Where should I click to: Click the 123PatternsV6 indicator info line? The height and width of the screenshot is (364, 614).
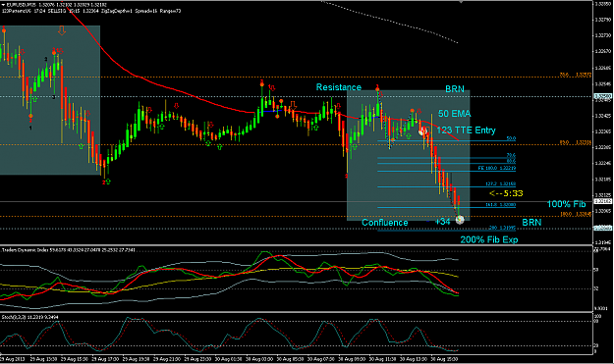coord(91,11)
